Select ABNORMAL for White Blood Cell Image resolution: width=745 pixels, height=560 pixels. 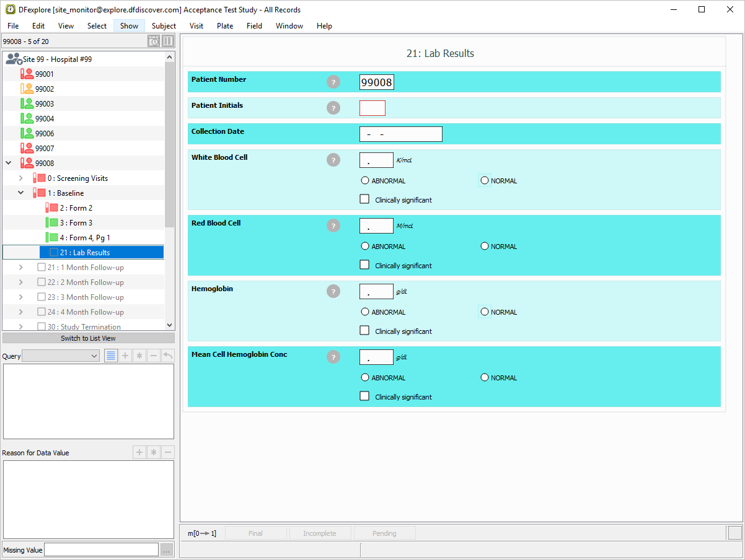point(365,181)
